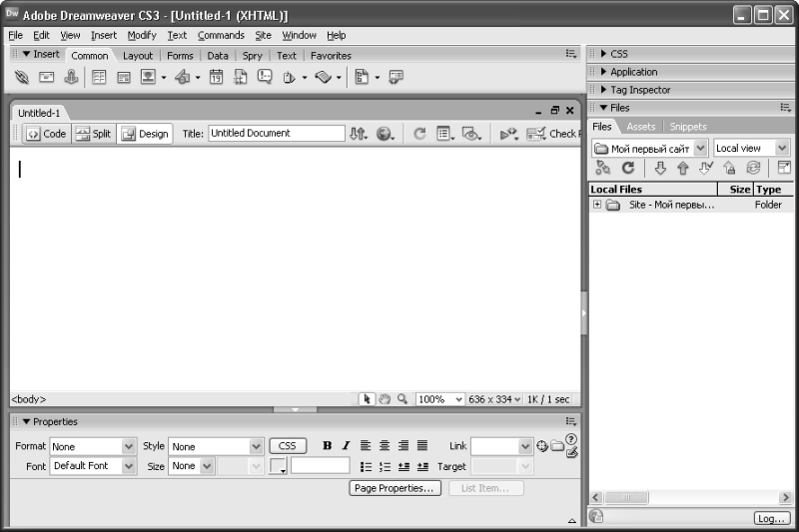Open the text color swatch picker
799x532 pixels.
pos(278,466)
